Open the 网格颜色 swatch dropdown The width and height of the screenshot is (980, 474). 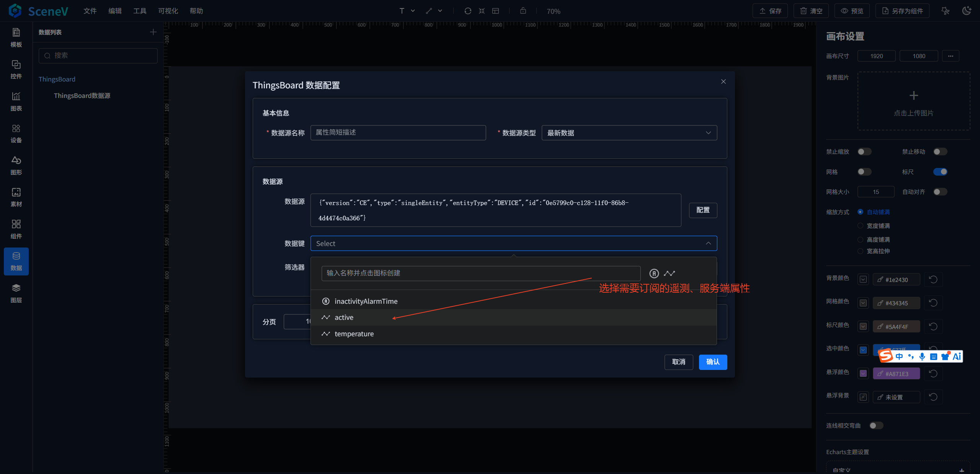coord(863,303)
